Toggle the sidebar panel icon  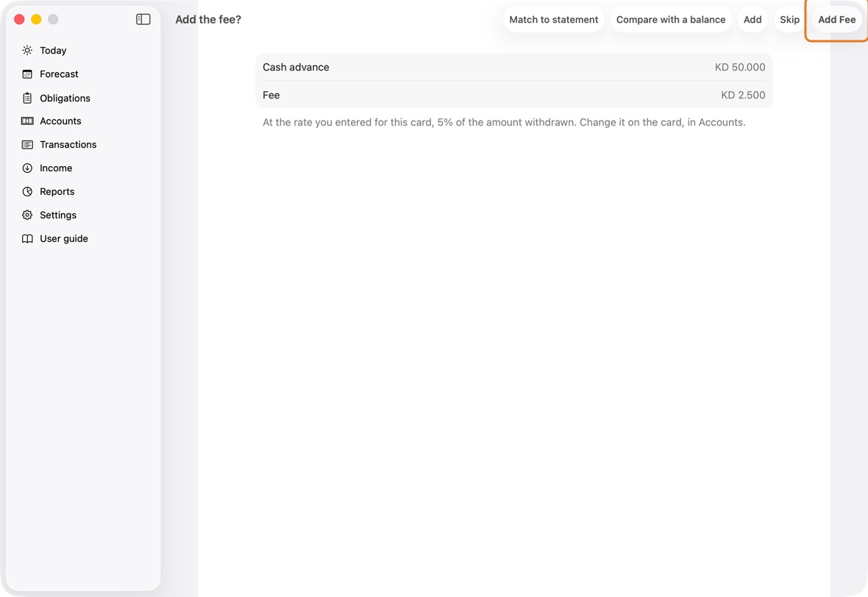tap(143, 19)
